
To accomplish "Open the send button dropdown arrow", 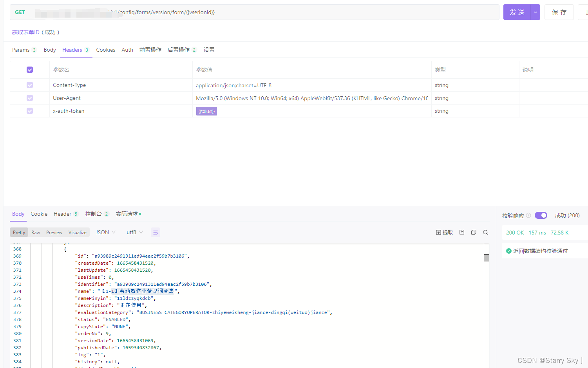I will point(535,12).
